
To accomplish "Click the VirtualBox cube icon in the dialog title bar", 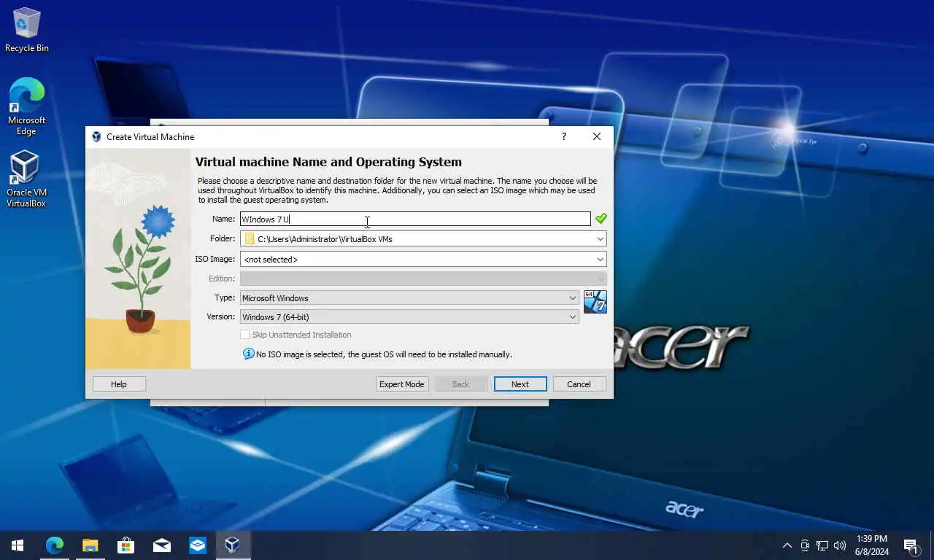I will click(x=96, y=136).
